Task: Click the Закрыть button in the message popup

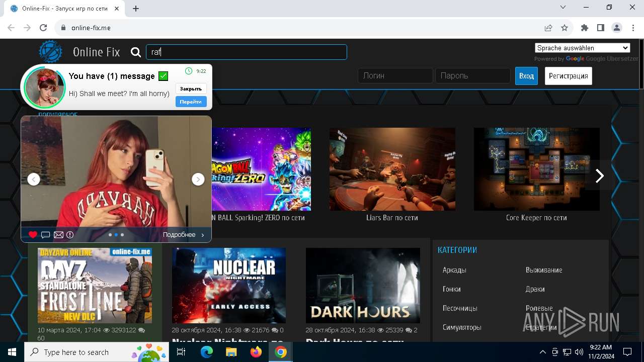Action: [x=191, y=88]
